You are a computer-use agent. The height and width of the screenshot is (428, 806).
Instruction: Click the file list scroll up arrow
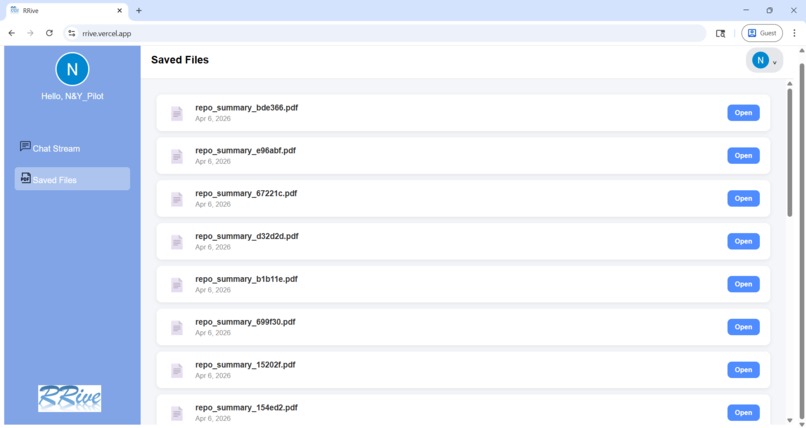pos(790,84)
